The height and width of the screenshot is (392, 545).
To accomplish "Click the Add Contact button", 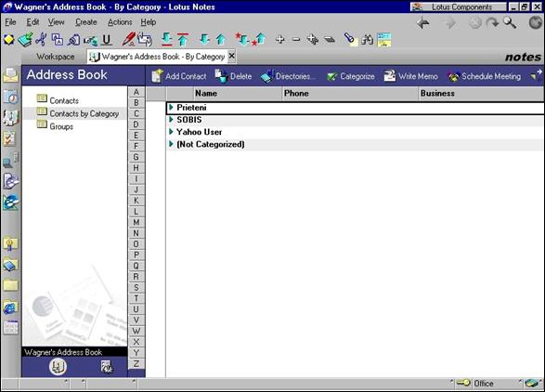I will tap(179, 76).
